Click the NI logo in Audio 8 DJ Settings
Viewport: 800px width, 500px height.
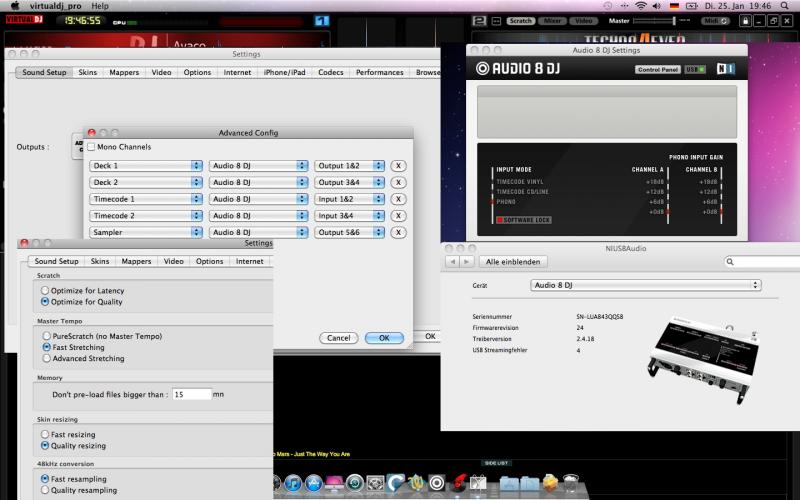pos(725,68)
